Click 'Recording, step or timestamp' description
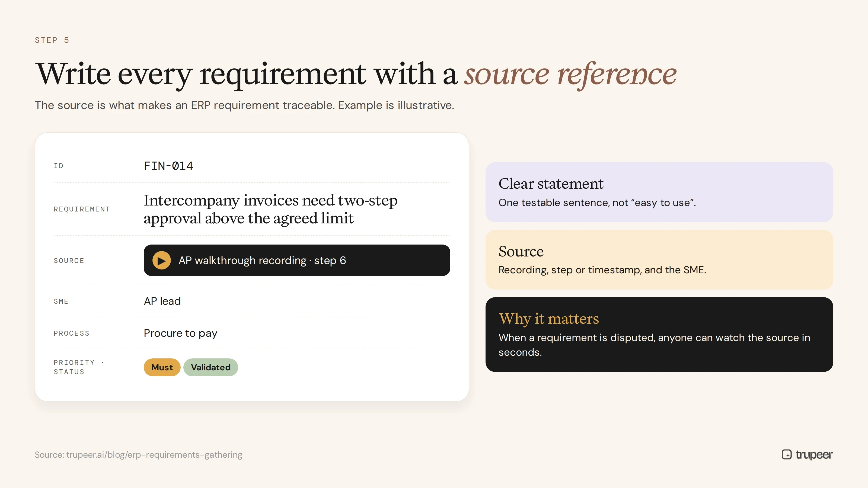 [602, 270]
